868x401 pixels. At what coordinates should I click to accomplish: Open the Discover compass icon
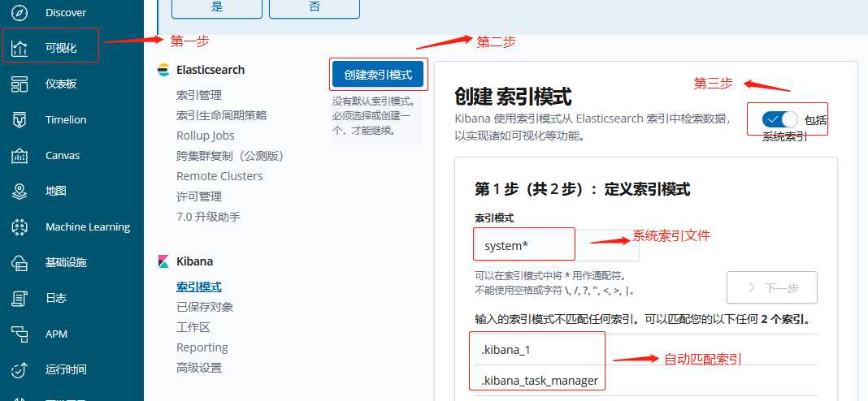point(20,13)
